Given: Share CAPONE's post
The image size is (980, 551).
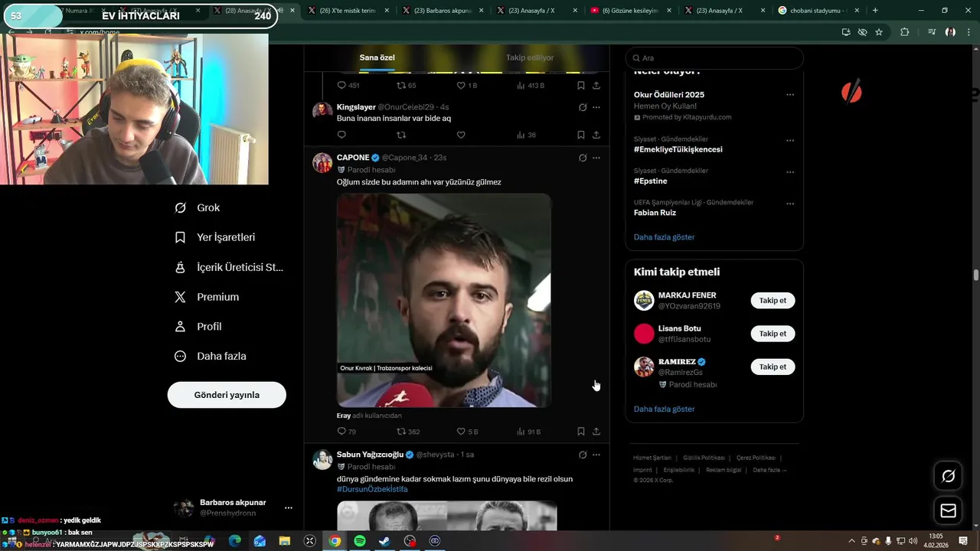Looking at the screenshot, I should click(x=596, y=432).
